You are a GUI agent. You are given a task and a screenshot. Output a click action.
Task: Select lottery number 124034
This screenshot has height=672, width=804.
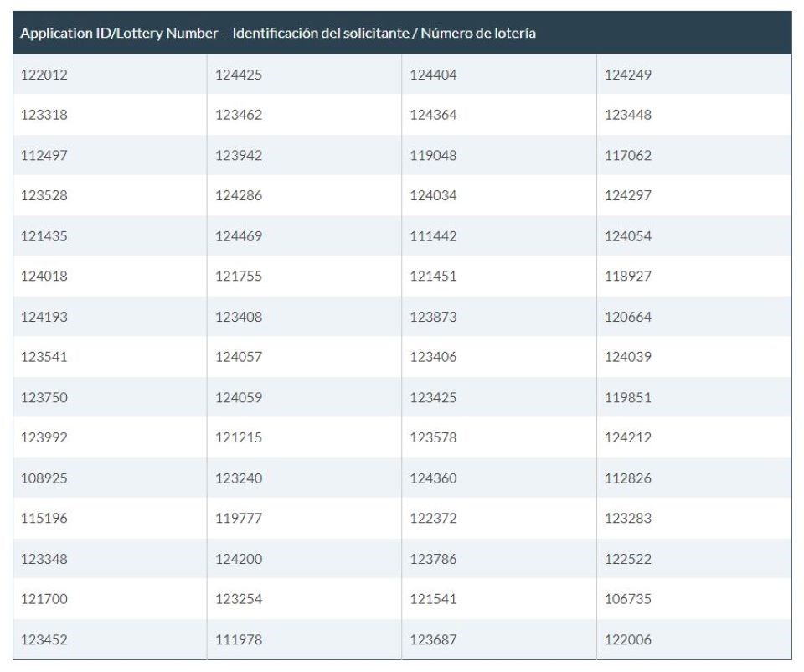point(433,195)
